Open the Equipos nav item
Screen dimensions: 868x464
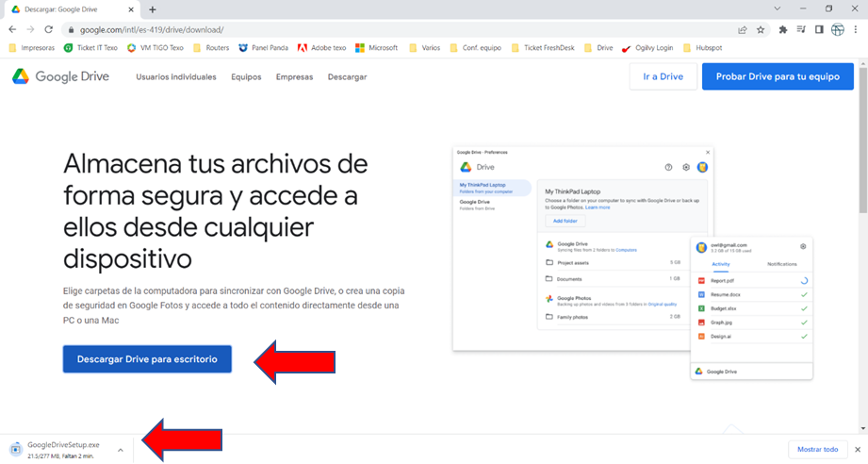246,77
